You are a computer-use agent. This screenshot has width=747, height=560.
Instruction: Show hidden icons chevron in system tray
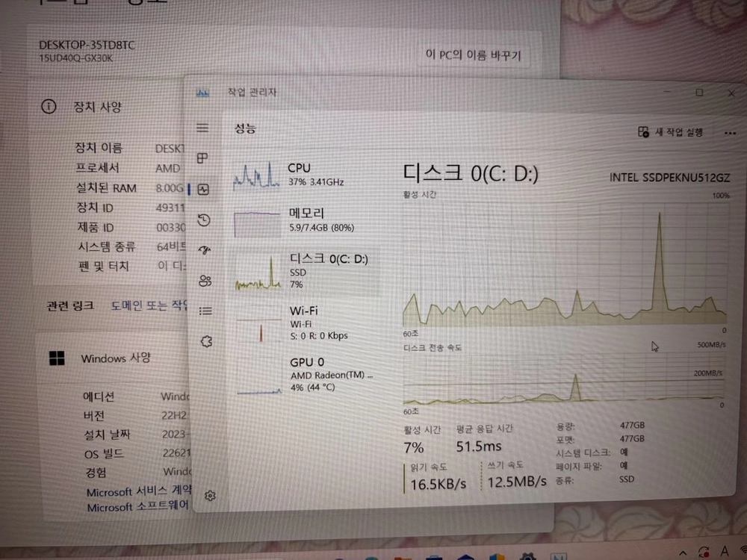(683, 553)
